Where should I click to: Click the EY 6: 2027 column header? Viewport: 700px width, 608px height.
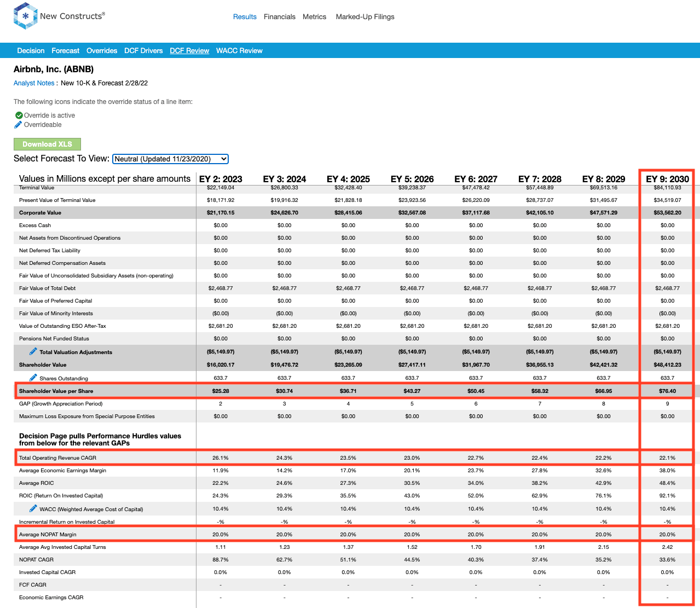pyautogui.click(x=476, y=179)
